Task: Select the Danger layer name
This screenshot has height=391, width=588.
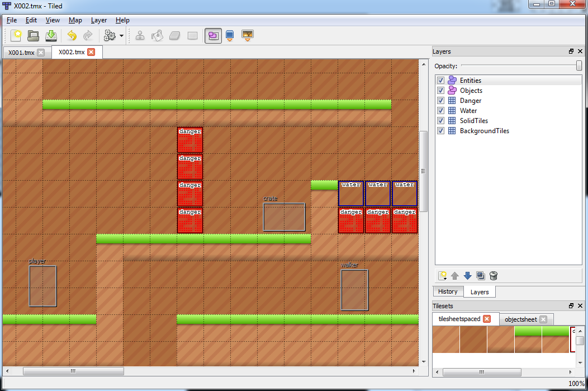Action: 471,101
